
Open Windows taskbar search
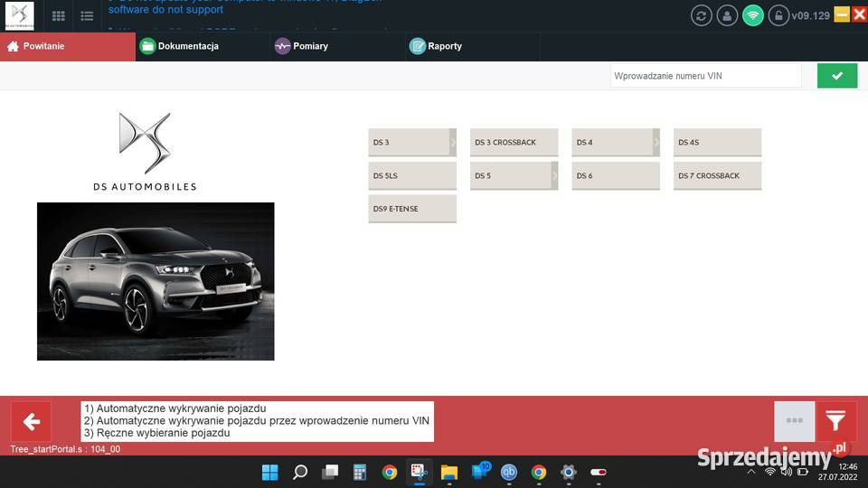pos(300,472)
